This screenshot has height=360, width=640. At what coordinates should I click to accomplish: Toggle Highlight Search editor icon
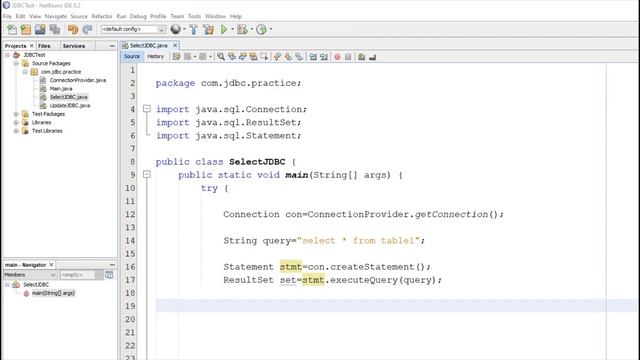pyautogui.click(x=253, y=57)
